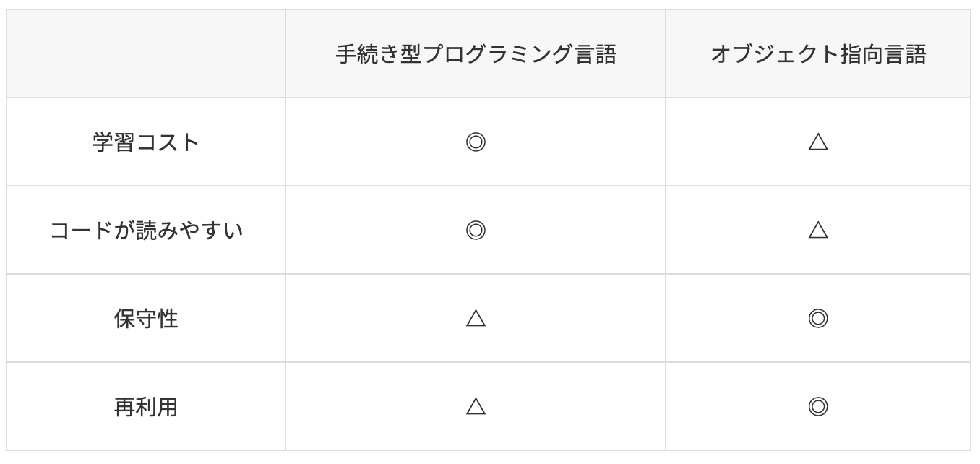Click the 手続き型プログラミング言語 column header
This screenshot has width=980, height=464.
[476, 55]
